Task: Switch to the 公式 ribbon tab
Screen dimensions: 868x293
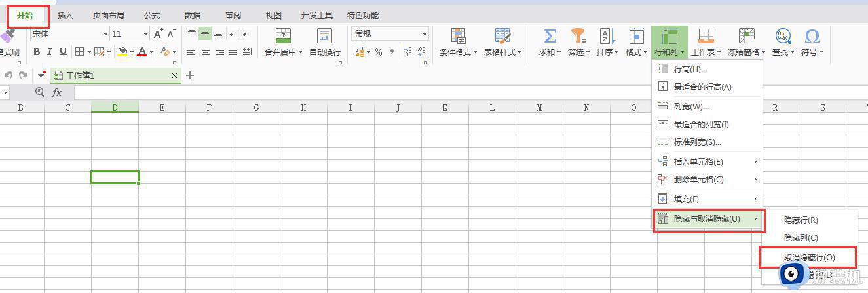Action: pos(152,15)
